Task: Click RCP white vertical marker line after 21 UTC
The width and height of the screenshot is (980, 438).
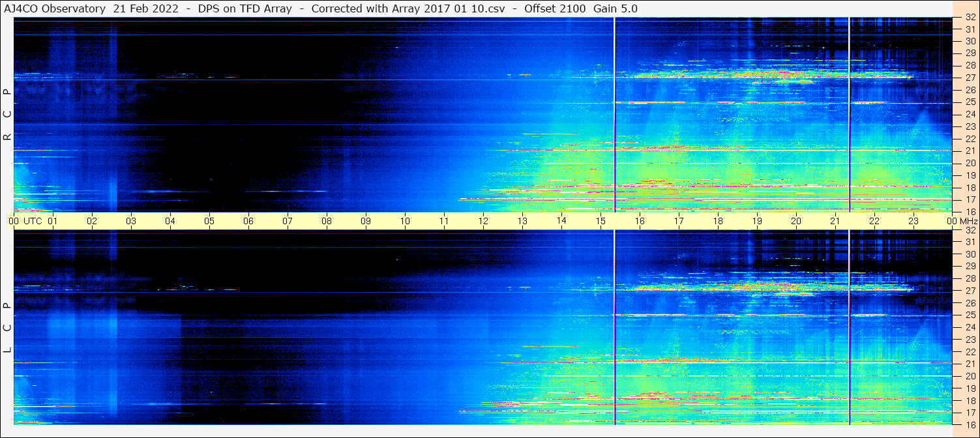Action: [x=850, y=115]
